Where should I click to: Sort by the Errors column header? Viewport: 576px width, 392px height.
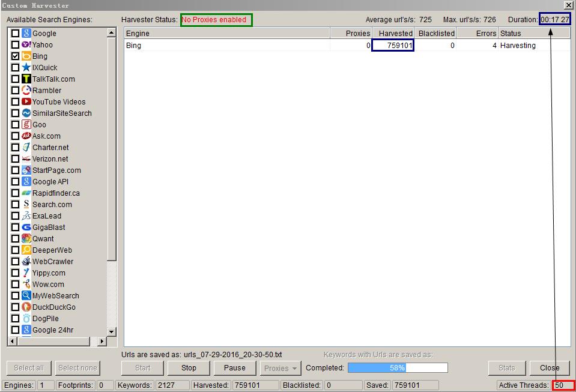[477, 33]
